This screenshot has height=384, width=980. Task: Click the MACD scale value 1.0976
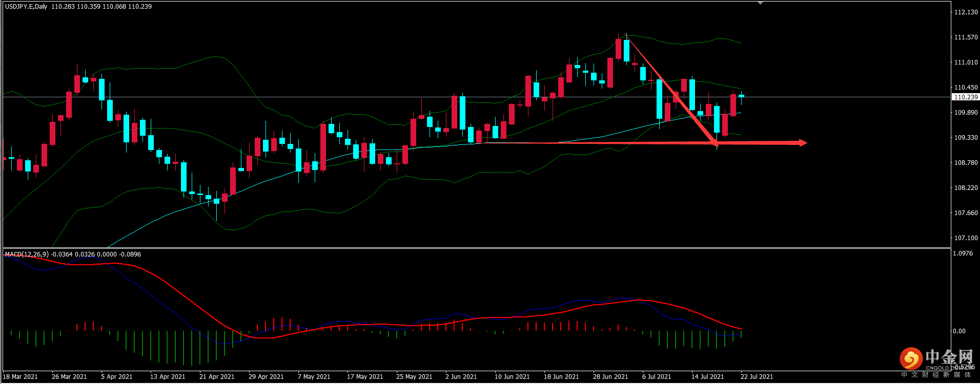point(963,253)
